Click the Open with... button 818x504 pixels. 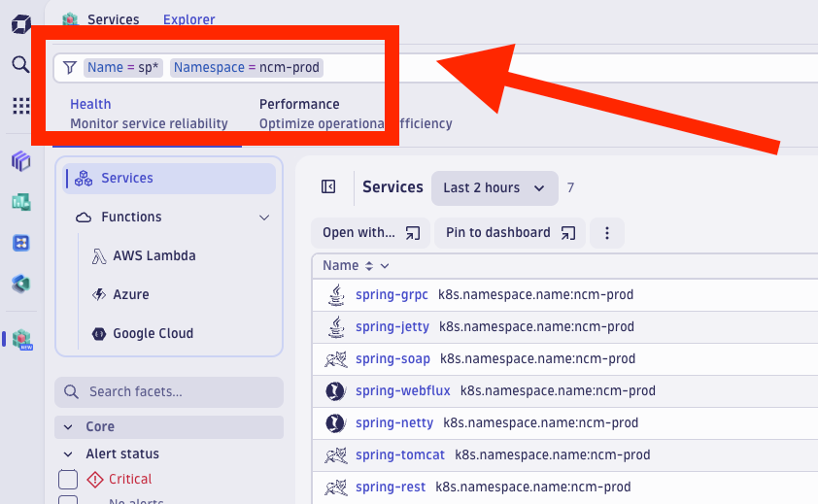tap(370, 233)
